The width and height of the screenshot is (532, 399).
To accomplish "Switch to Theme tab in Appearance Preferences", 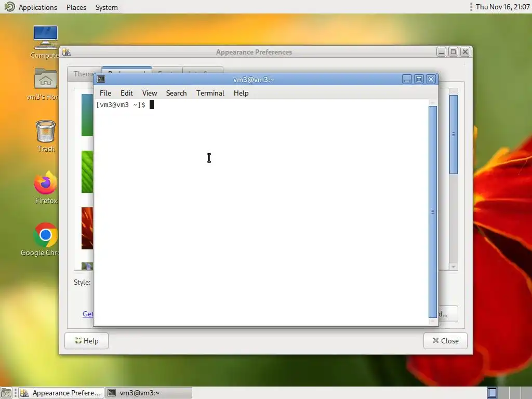I will [83, 74].
